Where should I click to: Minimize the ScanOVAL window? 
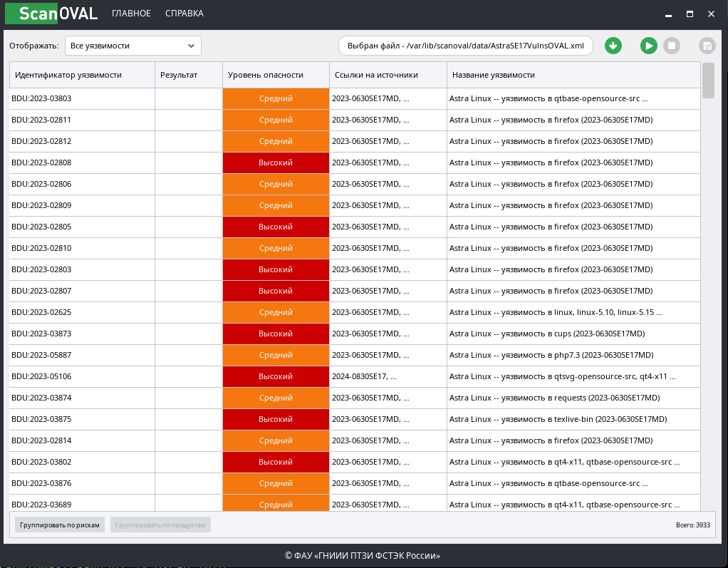pos(667,14)
